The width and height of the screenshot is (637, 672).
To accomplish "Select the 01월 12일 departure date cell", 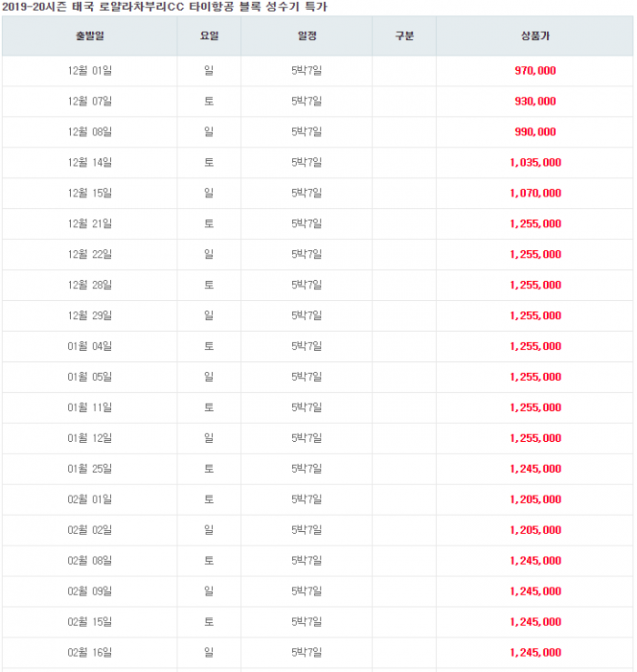I will [x=90, y=438].
